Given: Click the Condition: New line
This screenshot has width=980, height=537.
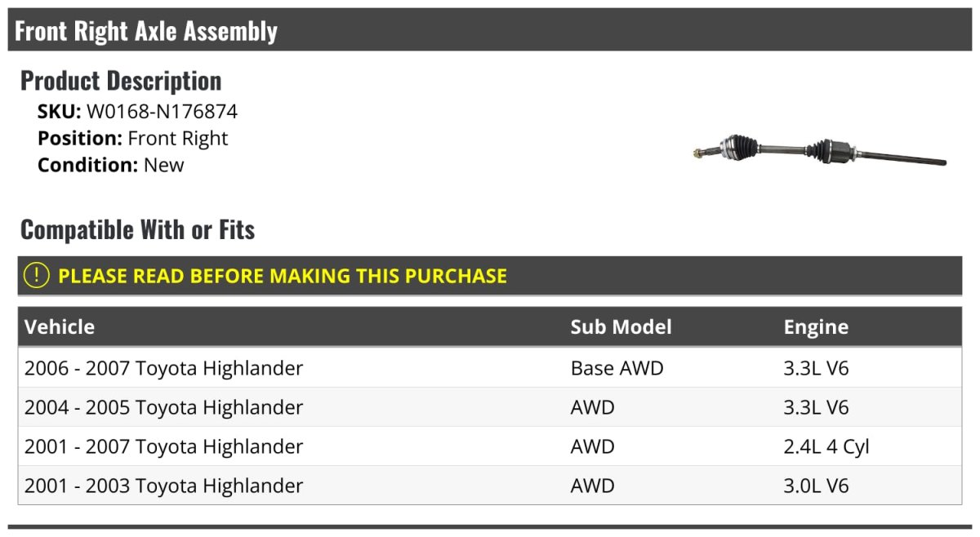Looking at the screenshot, I should [x=111, y=165].
